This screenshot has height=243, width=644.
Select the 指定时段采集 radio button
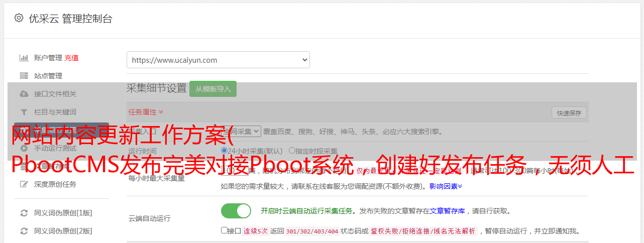pyautogui.click(x=292, y=151)
